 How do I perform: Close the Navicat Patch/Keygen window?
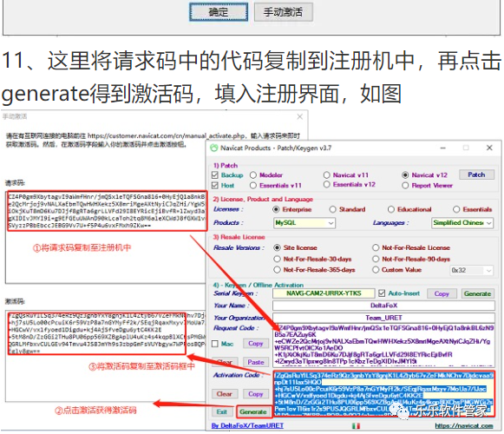(x=489, y=148)
